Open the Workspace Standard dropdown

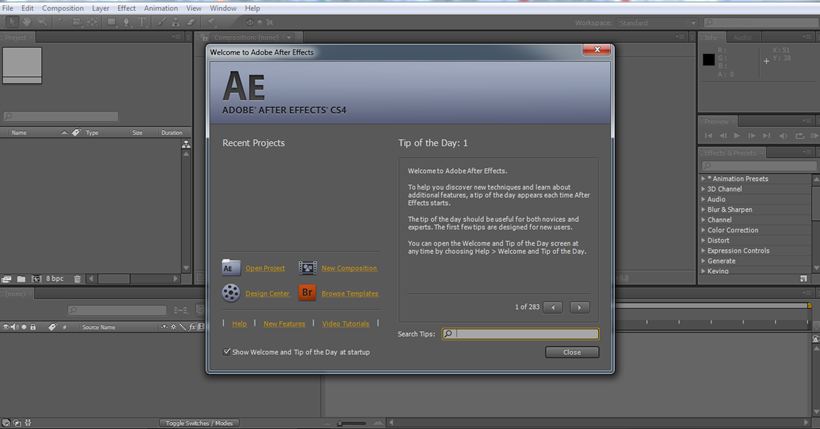657,22
